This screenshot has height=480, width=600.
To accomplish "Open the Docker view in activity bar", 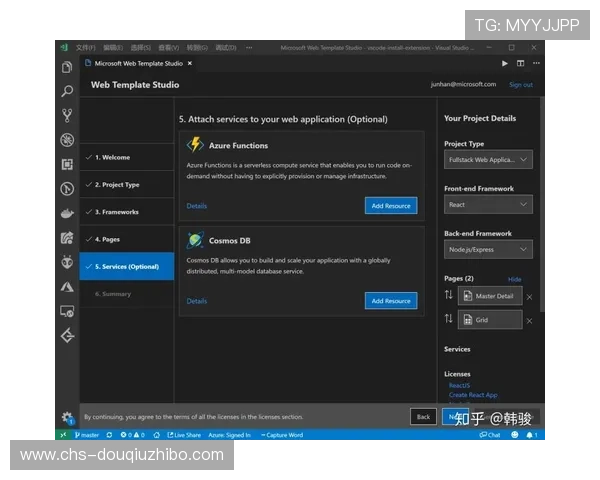I will pos(67,213).
